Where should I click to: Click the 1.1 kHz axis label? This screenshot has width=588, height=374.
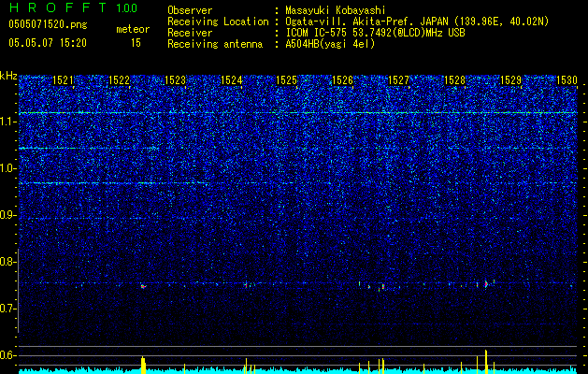7,122
